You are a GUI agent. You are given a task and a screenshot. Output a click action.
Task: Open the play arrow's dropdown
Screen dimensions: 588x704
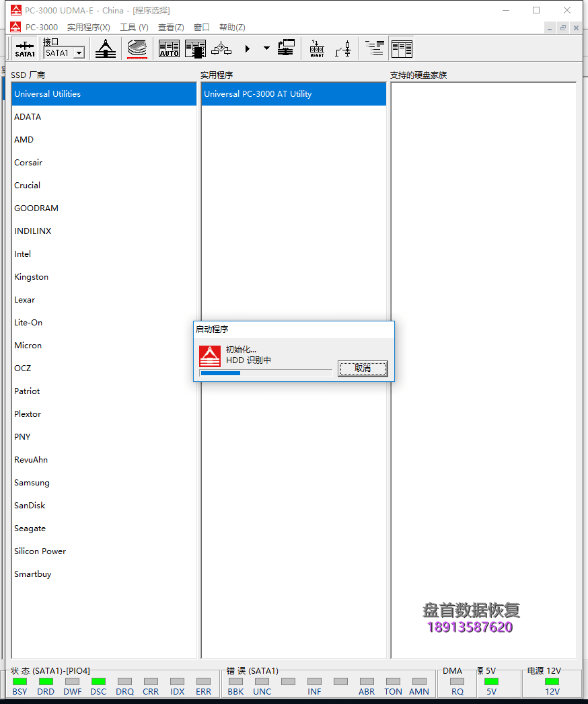pos(266,48)
